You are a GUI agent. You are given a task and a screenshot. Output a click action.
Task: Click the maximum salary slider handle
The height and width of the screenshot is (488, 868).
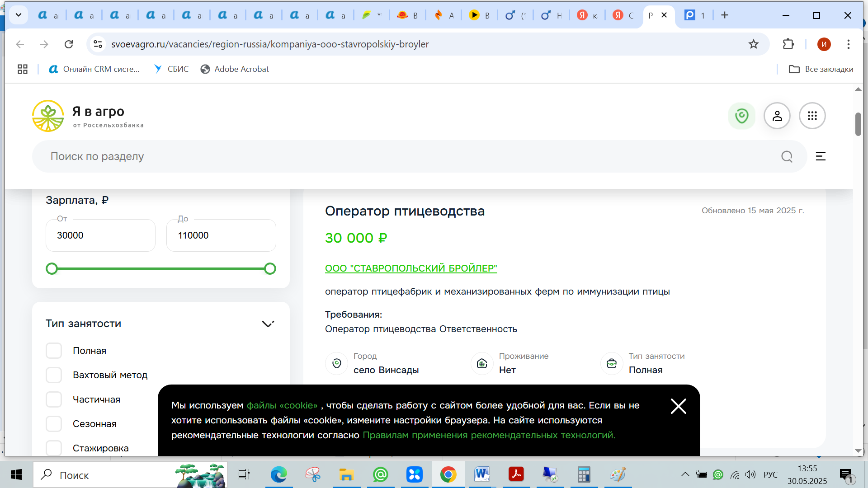[270, 269]
